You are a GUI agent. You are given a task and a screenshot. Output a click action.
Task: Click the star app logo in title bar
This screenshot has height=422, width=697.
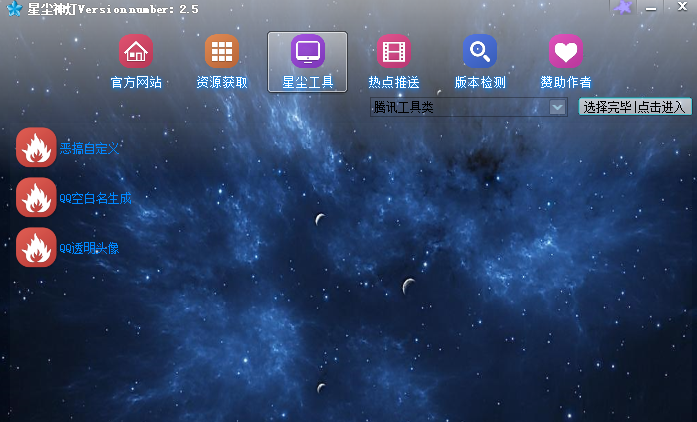click(14, 8)
